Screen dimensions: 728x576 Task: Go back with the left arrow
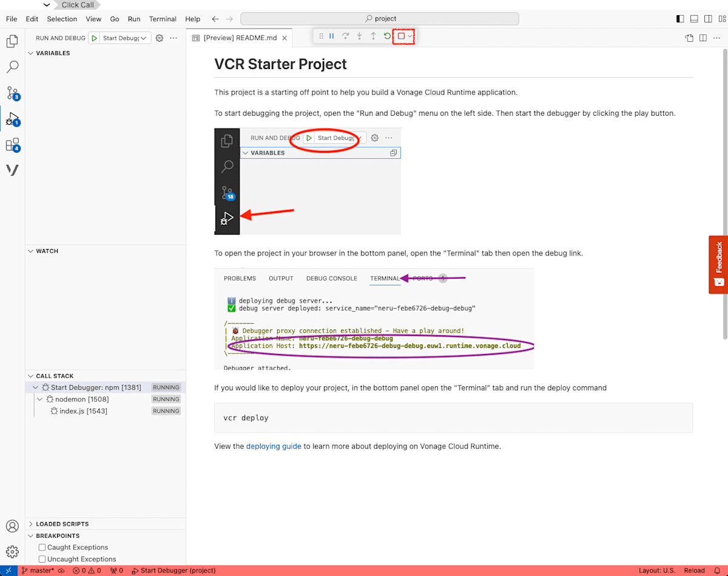click(215, 19)
